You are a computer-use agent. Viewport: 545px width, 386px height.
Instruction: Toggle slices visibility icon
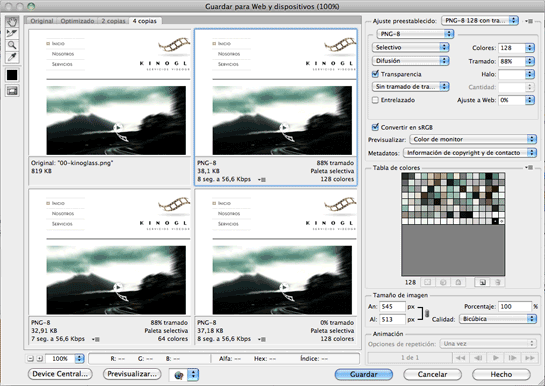12,91
